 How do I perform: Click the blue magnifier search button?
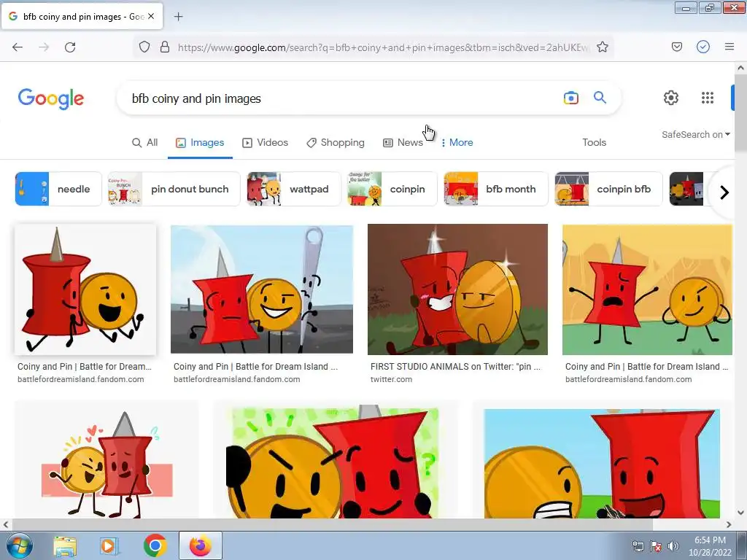point(600,98)
